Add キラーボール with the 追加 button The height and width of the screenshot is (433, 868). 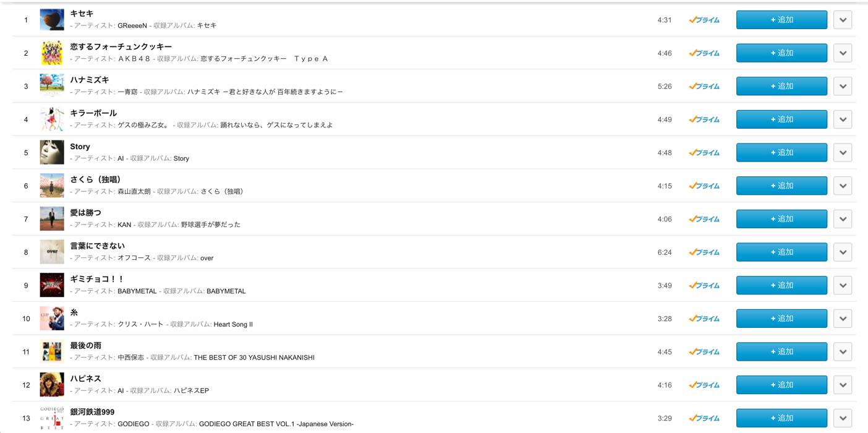781,119
